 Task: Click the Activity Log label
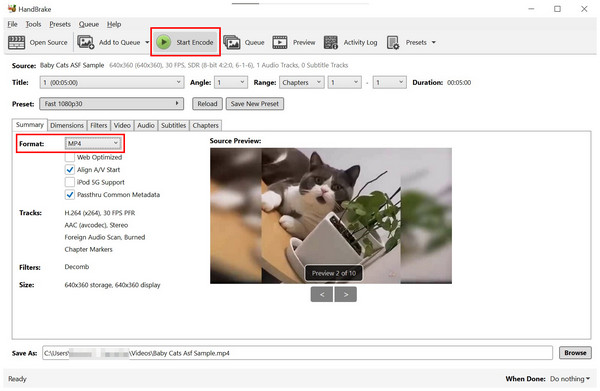360,42
